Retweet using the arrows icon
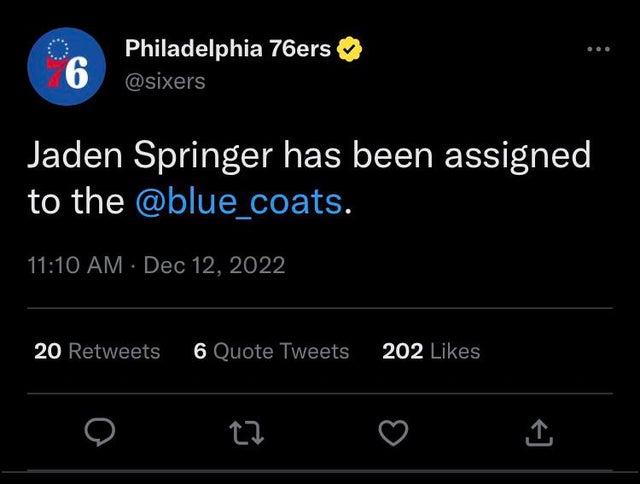640x484 pixels. (244, 431)
